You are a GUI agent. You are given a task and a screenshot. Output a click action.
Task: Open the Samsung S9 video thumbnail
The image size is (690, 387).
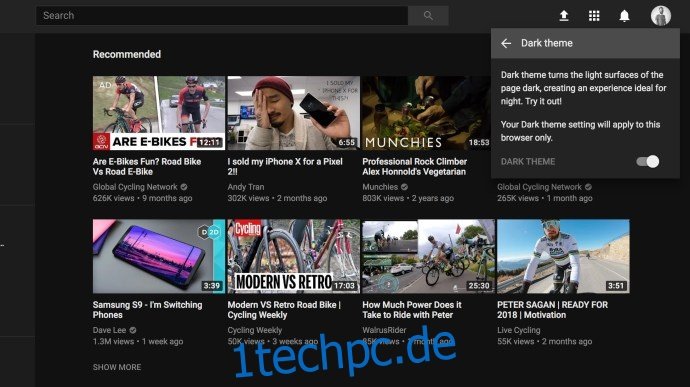click(x=159, y=256)
